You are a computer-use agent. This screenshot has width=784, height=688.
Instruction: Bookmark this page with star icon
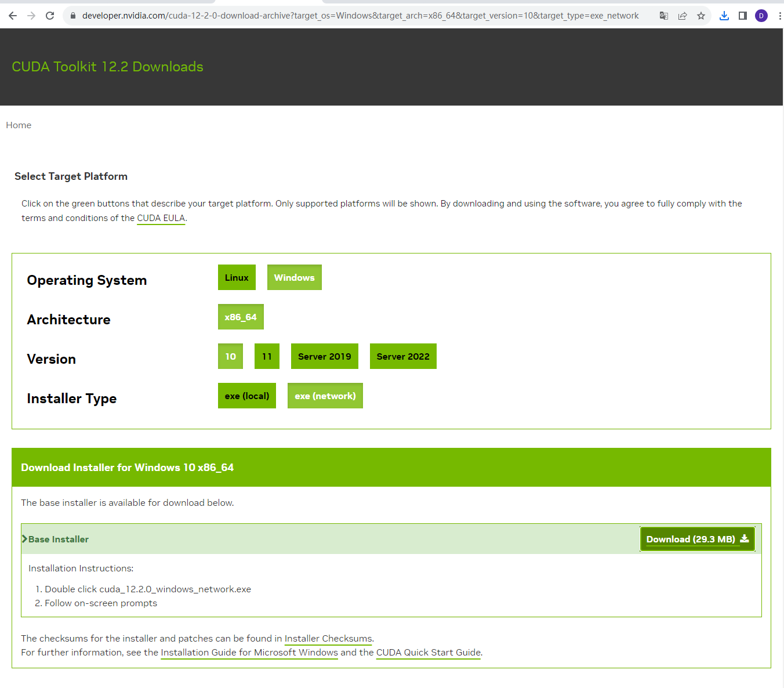point(701,16)
